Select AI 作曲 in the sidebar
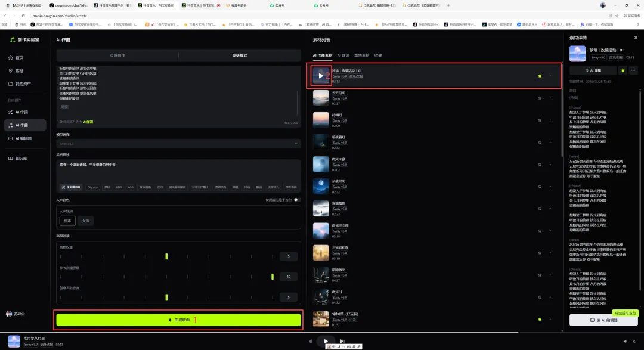The width and height of the screenshot is (644, 350). (x=24, y=125)
